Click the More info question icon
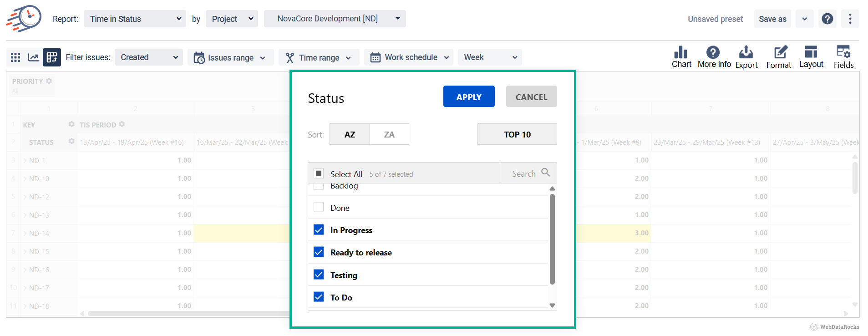Viewport: 868px width, 336px height. [x=713, y=53]
